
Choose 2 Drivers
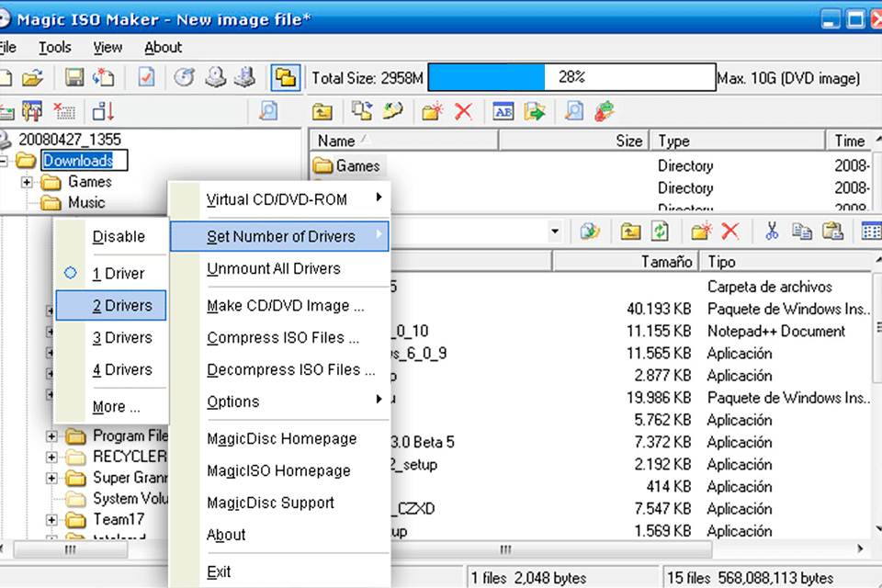coord(111,306)
